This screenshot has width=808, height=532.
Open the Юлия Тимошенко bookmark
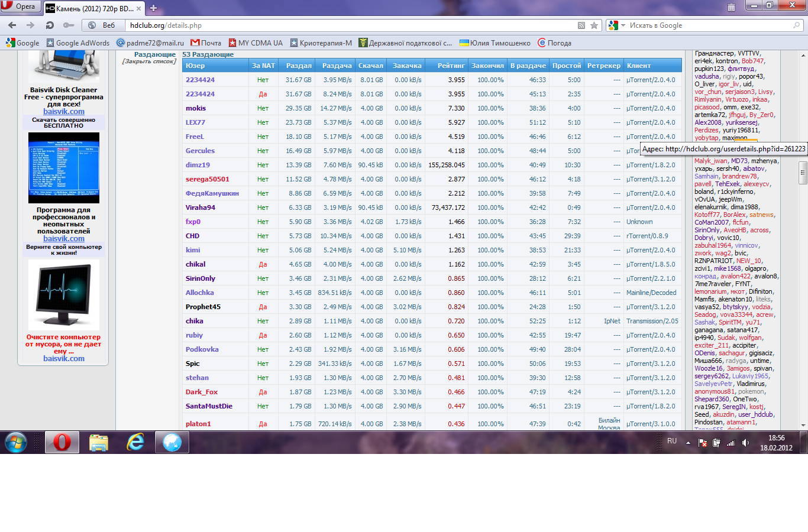(495, 43)
